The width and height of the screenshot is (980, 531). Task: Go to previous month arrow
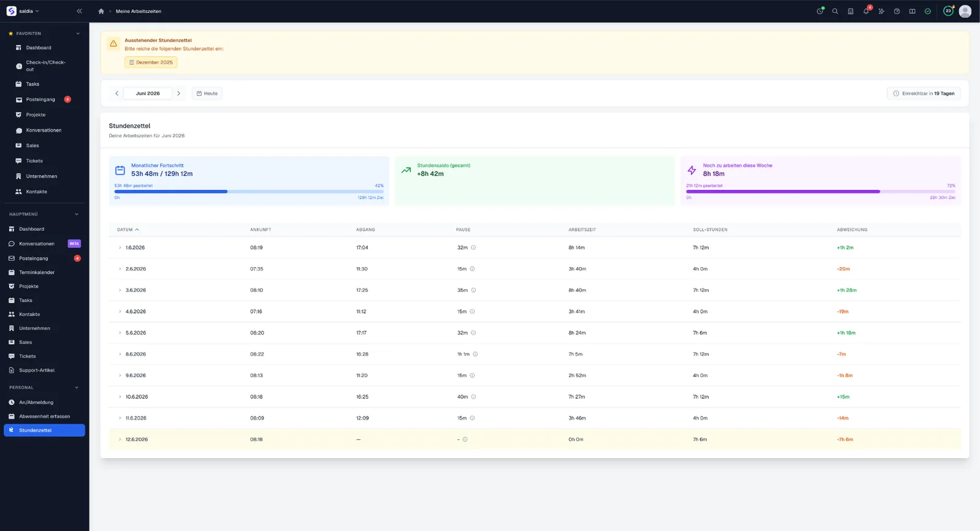coord(117,94)
